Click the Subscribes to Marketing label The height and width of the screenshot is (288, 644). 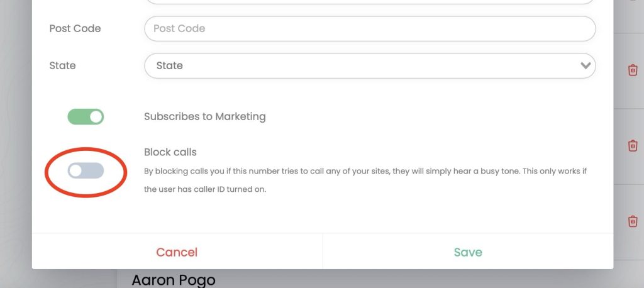(x=205, y=116)
